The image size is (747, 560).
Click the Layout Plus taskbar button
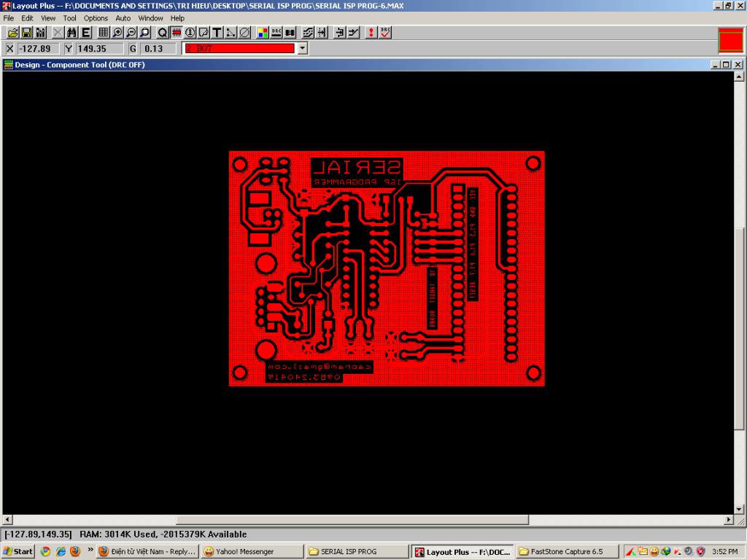(462, 551)
